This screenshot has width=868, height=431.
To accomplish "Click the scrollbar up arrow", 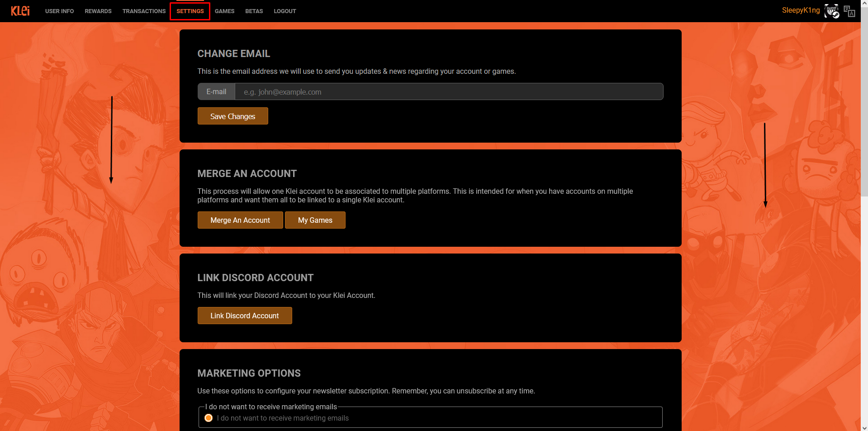I will click(x=864, y=4).
